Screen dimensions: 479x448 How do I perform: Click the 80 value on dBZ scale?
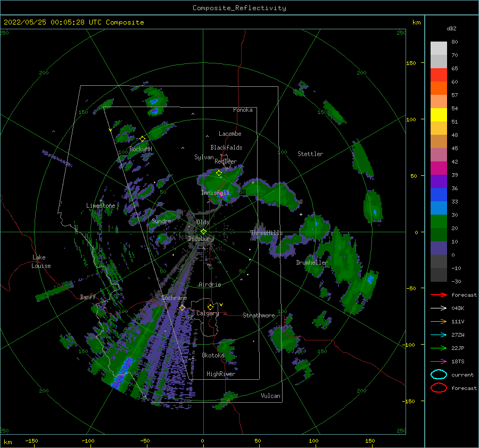pos(455,42)
